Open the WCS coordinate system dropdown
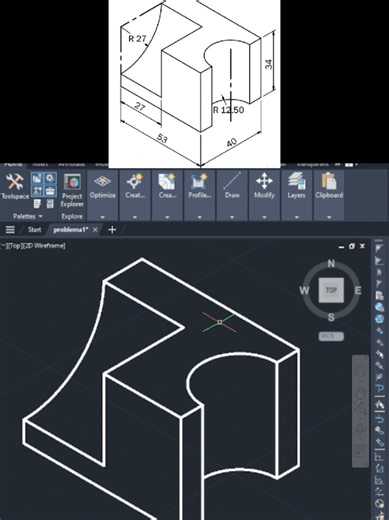 click(331, 336)
